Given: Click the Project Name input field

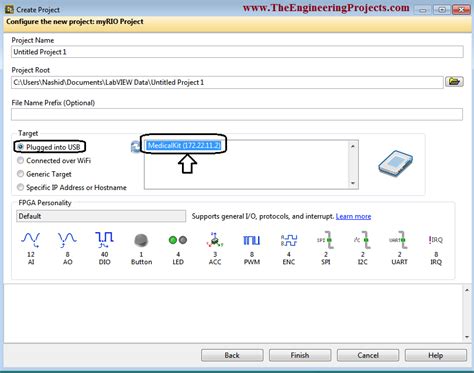Looking at the screenshot, I should 237,52.
